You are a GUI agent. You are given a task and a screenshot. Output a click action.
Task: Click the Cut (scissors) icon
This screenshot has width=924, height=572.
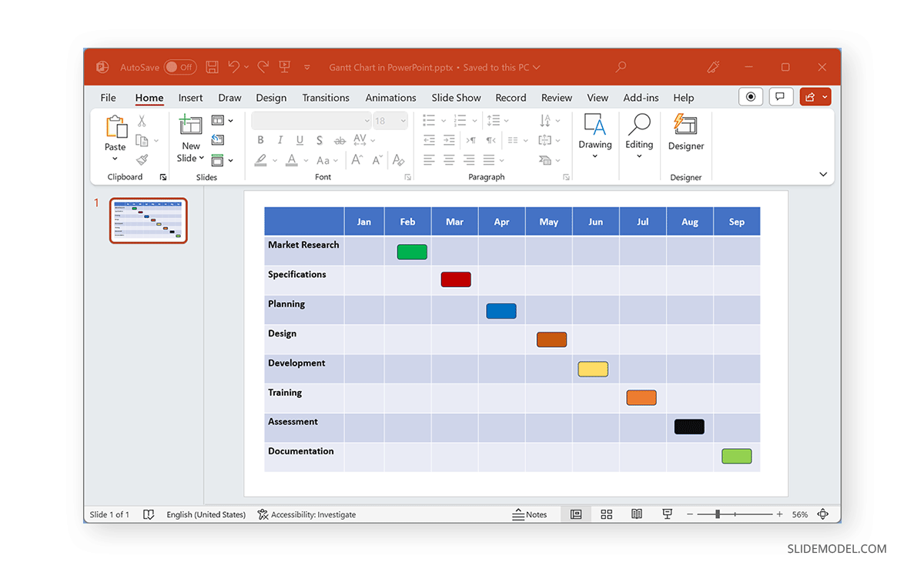click(142, 120)
